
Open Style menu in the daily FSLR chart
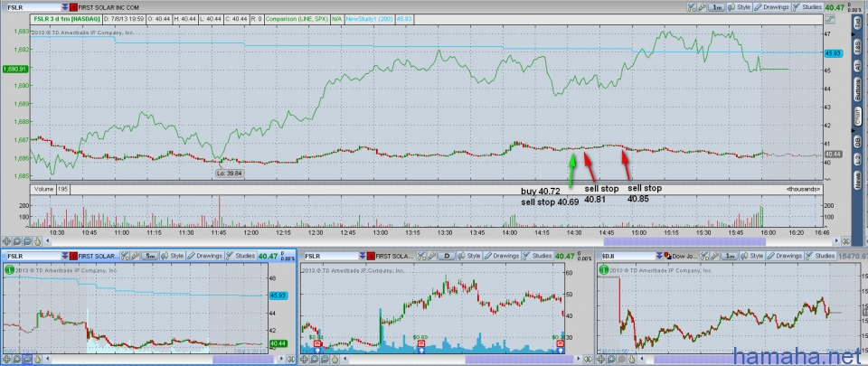point(469,256)
